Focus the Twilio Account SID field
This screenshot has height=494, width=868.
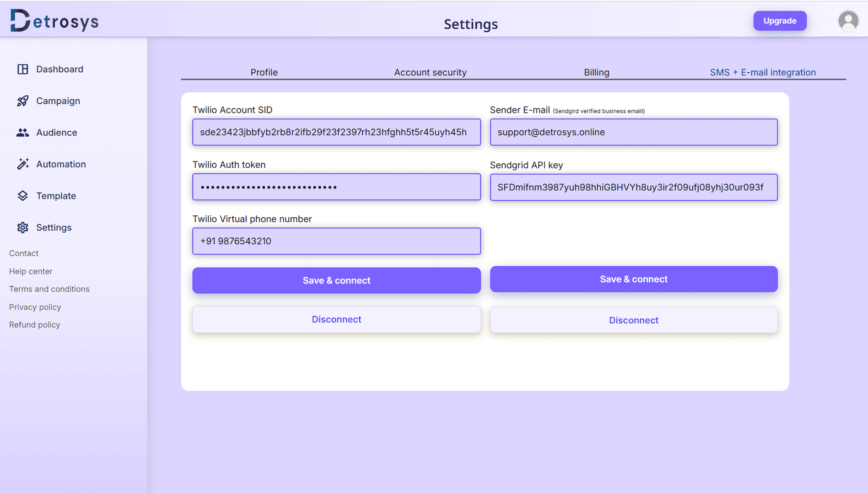336,132
